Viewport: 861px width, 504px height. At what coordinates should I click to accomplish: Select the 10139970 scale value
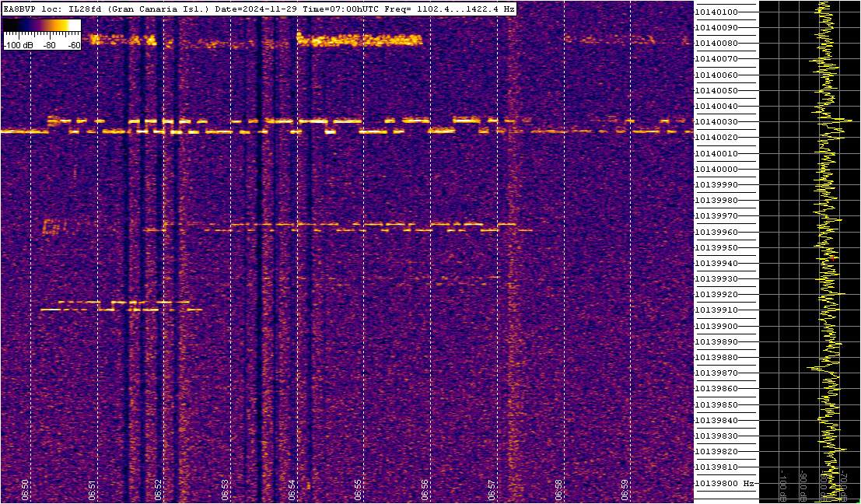(717, 215)
